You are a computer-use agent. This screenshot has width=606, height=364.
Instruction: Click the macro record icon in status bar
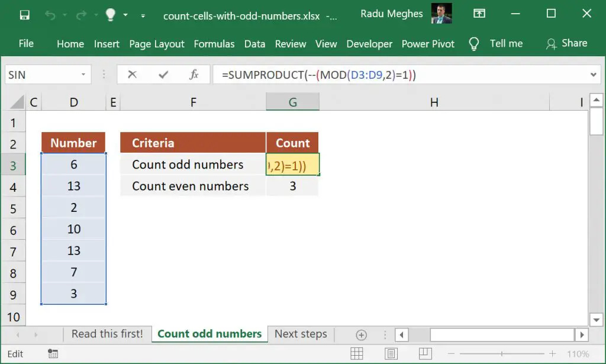pyautogui.click(x=53, y=353)
